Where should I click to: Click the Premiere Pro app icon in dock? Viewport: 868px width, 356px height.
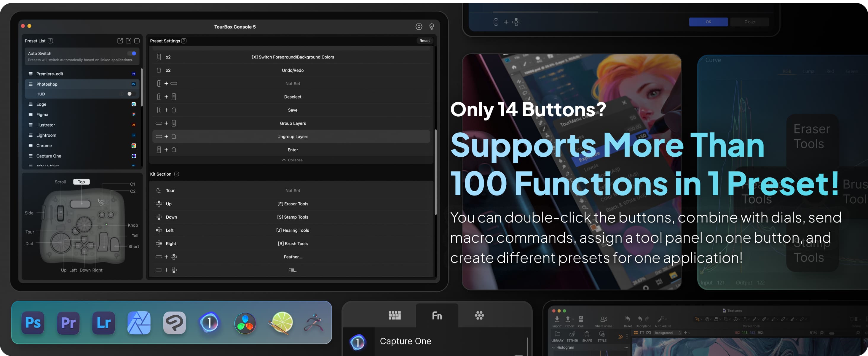(x=68, y=323)
